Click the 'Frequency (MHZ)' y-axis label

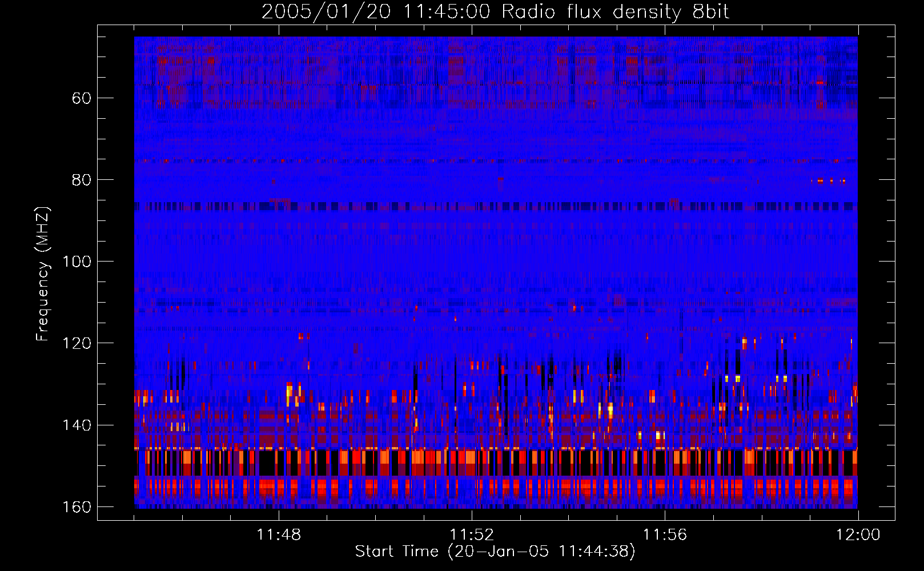(x=43, y=274)
